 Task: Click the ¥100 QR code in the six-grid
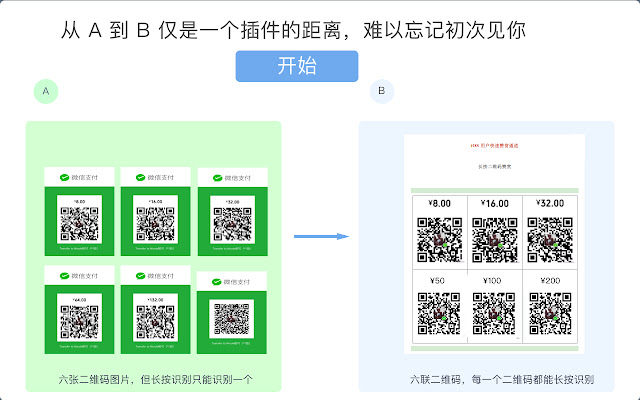tap(494, 310)
